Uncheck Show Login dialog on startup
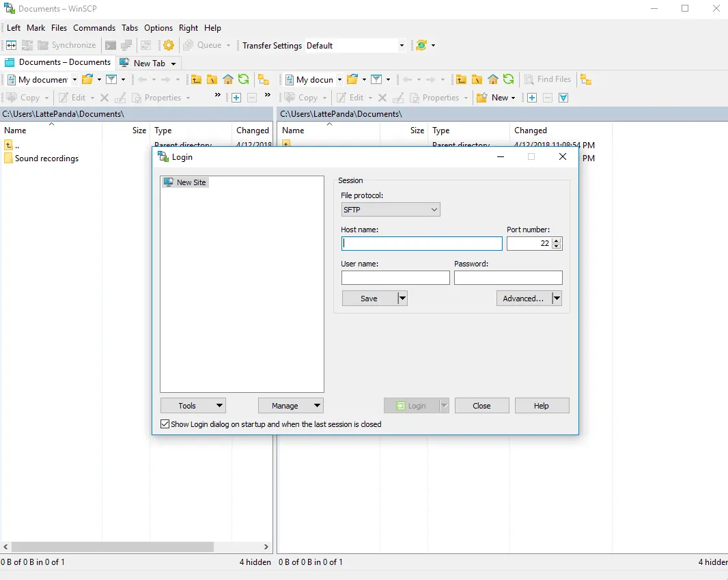The image size is (728, 580). tap(165, 424)
